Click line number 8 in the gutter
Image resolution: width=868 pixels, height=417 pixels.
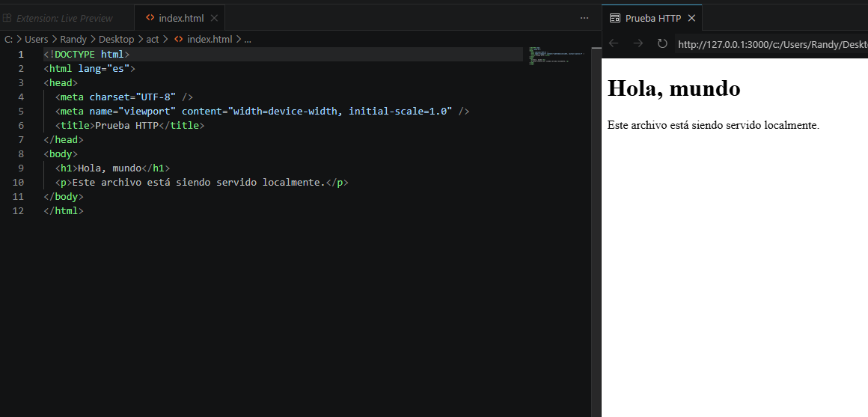(21, 153)
